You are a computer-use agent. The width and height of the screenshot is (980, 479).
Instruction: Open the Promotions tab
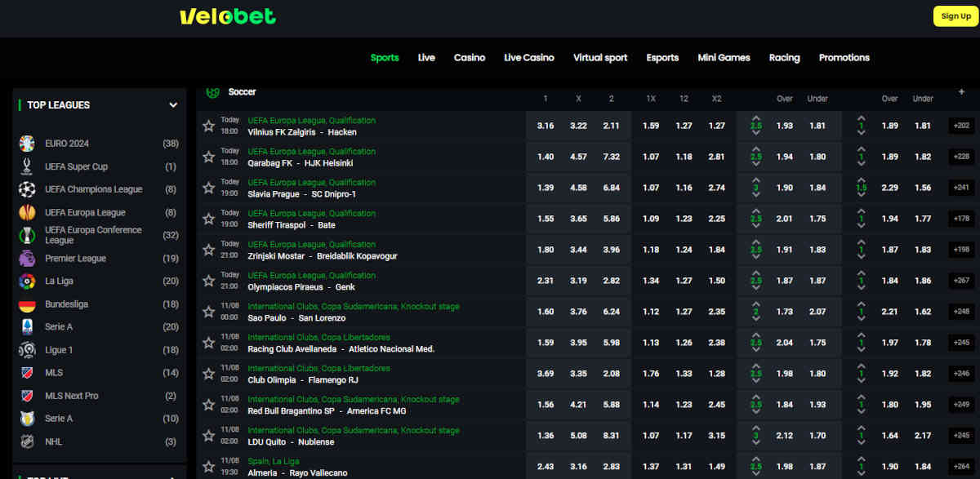pos(844,58)
